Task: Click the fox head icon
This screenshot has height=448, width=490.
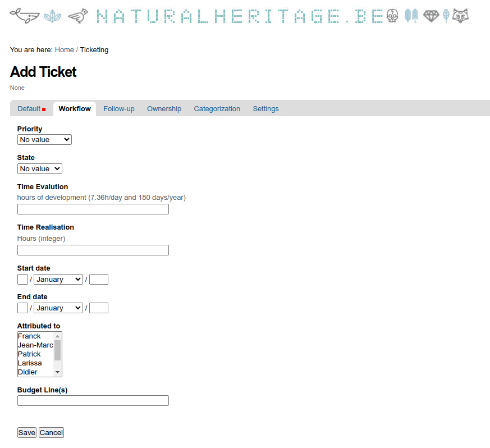Action: click(x=461, y=16)
